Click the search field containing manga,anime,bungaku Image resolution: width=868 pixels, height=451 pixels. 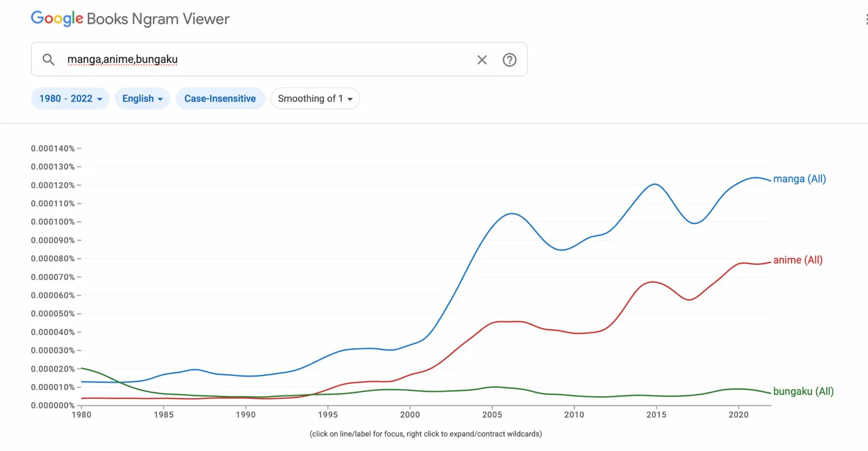[230, 59]
